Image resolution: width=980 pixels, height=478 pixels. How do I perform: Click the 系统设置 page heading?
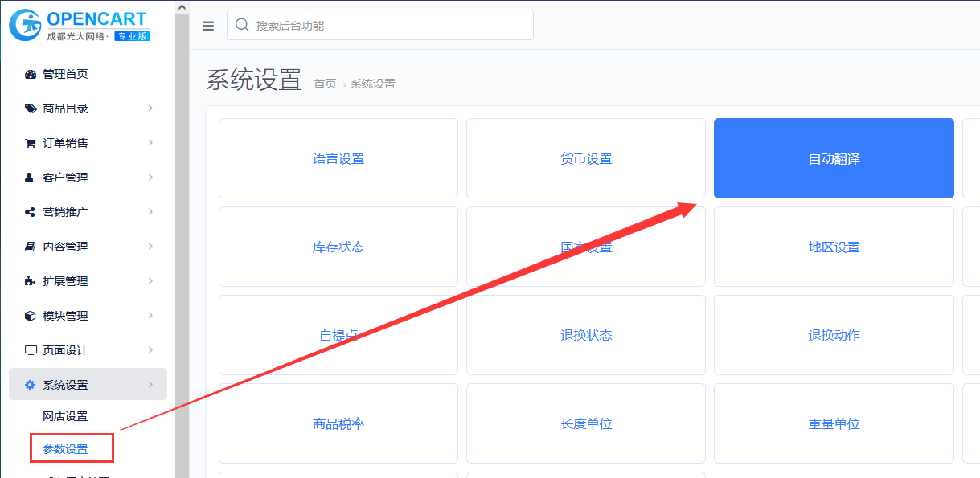coord(254,80)
